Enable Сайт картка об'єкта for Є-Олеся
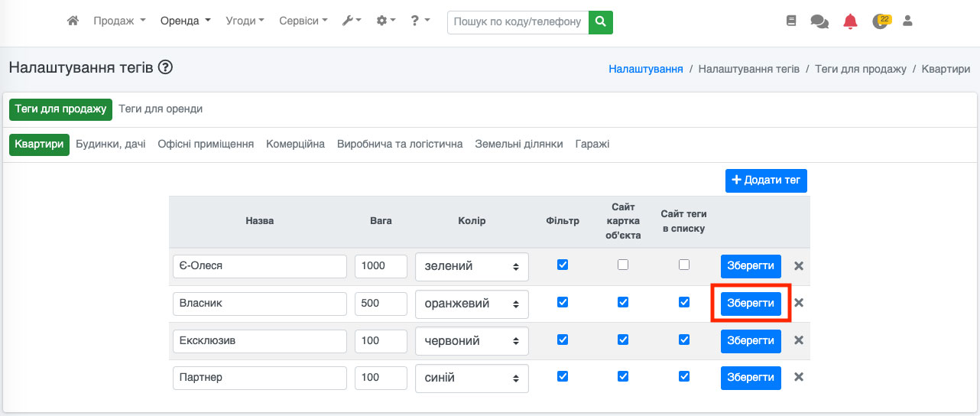 tap(623, 265)
